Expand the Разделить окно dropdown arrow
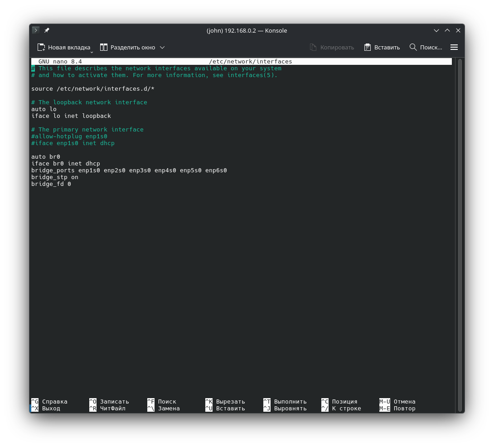Screen dimensions: 494x448 (162, 47)
